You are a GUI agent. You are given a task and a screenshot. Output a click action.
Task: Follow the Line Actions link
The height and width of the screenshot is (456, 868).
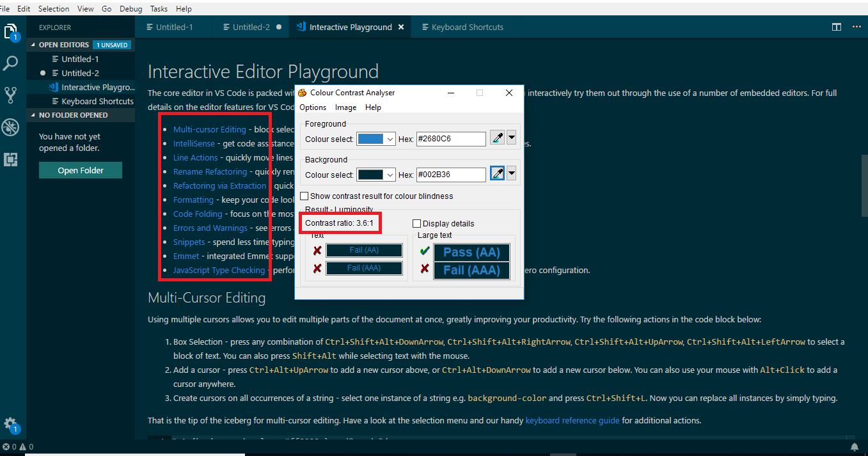196,158
